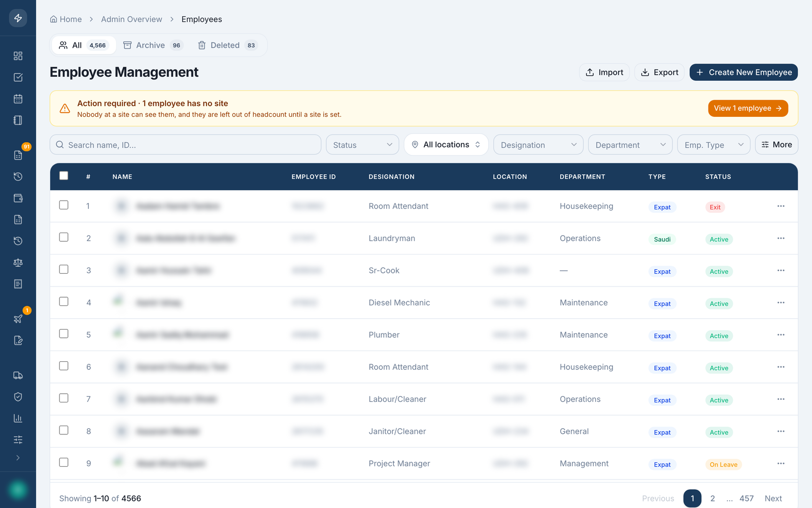Open row 6 three-dot actions menu
Viewport: 812px width, 508px height.
[x=781, y=367]
